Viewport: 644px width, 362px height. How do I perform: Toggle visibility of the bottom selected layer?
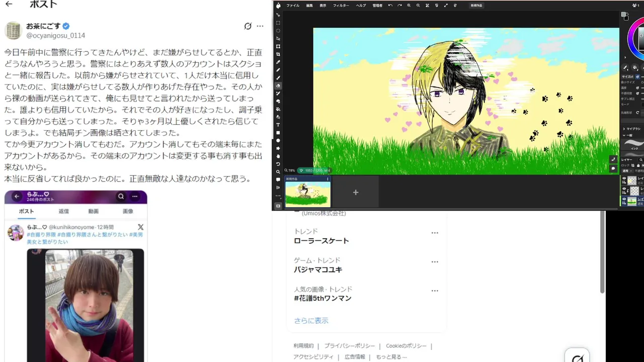(x=624, y=199)
